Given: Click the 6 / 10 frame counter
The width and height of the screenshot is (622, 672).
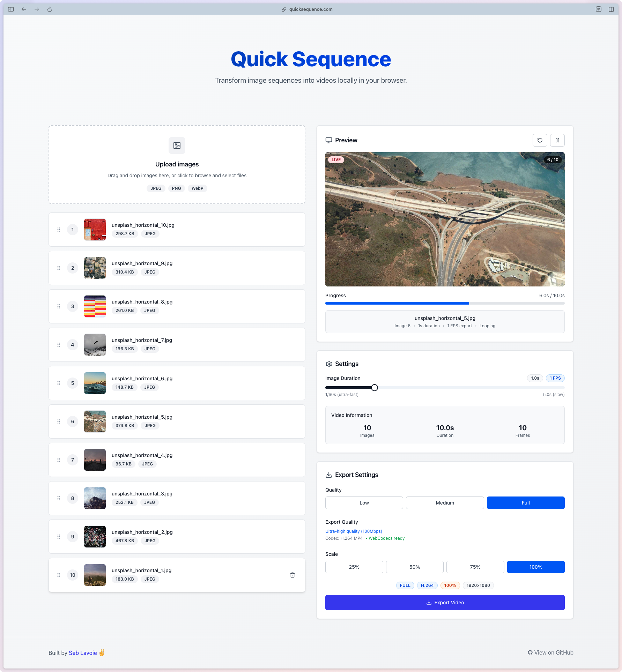Looking at the screenshot, I should click(553, 160).
